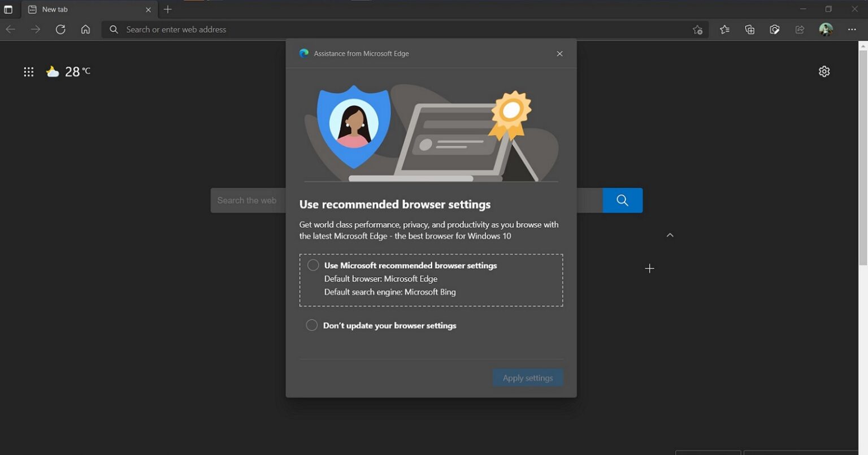Open the apps grid launcher on the new tab page

[x=29, y=71]
